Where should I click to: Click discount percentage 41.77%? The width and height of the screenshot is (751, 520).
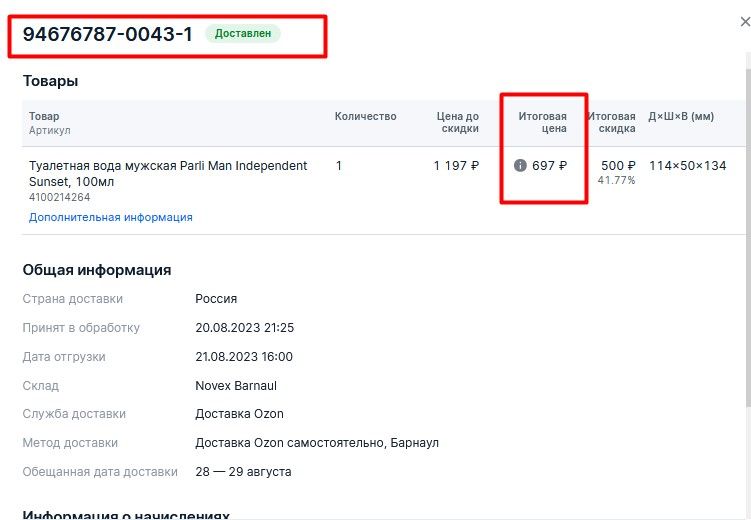coord(616,181)
